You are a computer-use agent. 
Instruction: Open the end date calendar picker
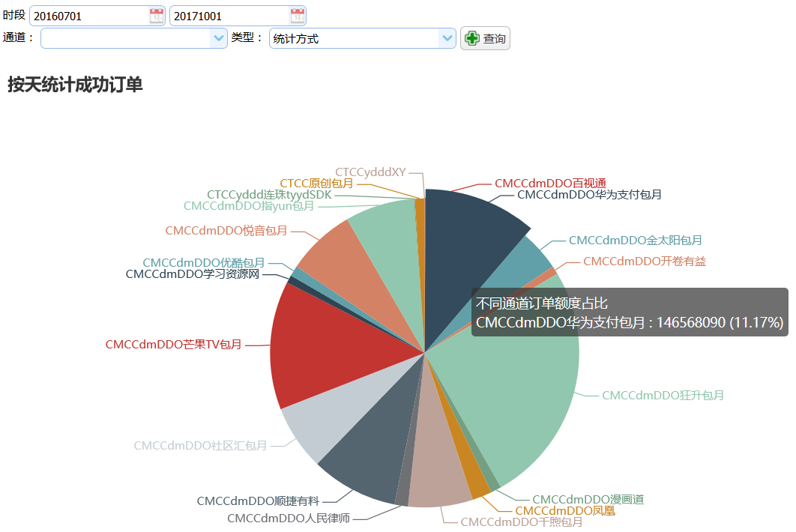[x=297, y=16]
